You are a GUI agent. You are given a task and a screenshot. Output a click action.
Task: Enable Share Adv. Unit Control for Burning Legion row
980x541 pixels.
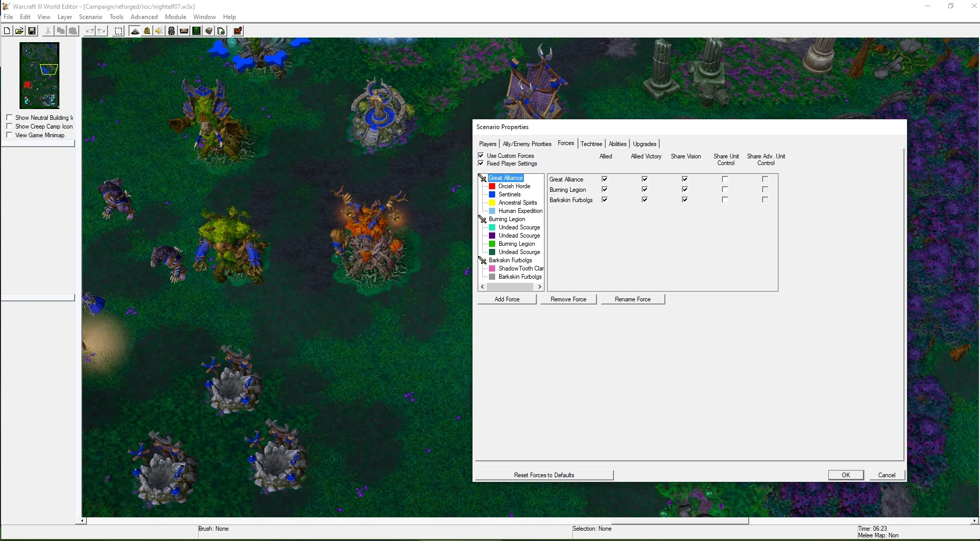(x=765, y=189)
